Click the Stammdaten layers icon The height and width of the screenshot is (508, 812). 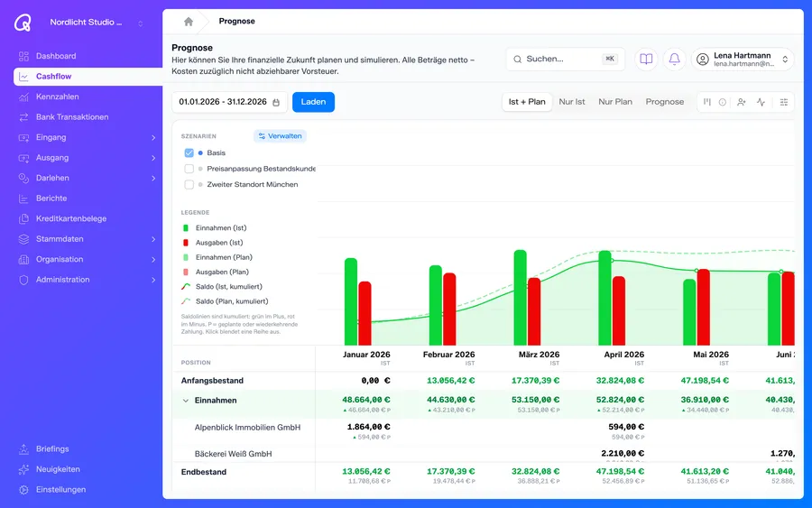[23, 239]
